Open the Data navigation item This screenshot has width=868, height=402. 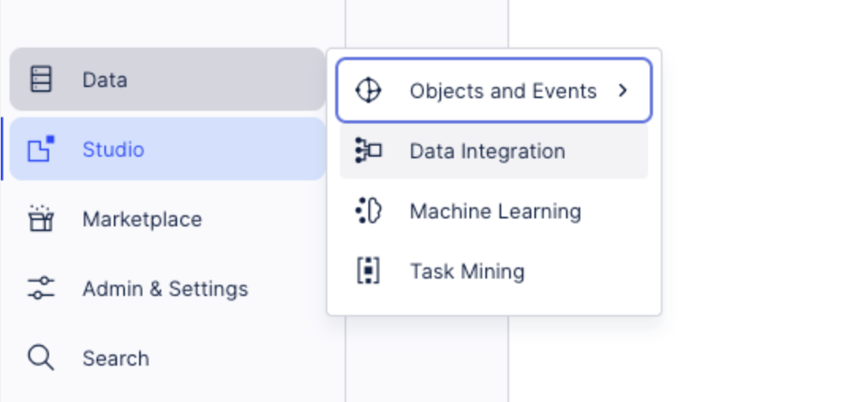pos(104,80)
